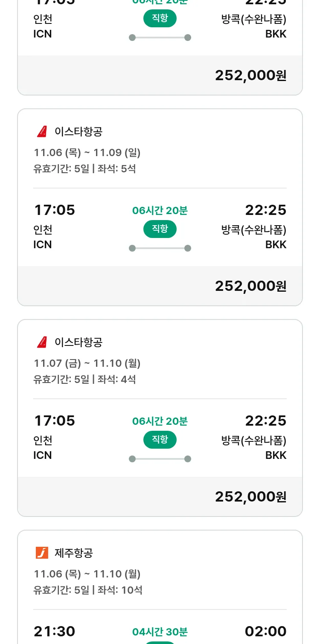The image size is (320, 644).
Task: Click the 11.06 (목) ~ 11.09 (일) date range
Action: [x=87, y=153]
